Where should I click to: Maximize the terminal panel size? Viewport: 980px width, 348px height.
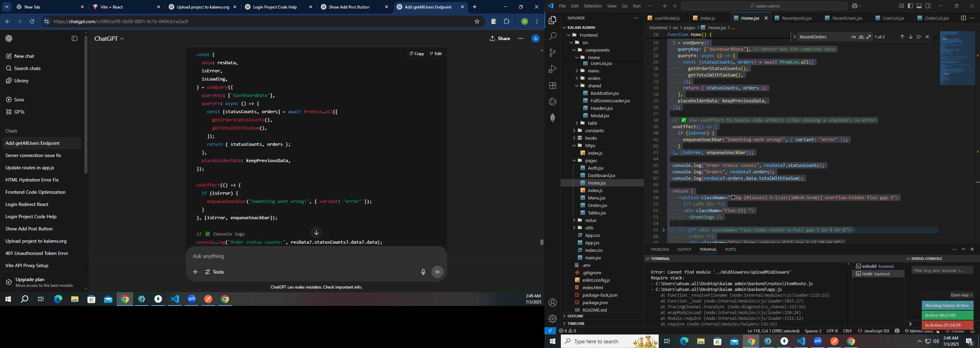[x=963, y=249]
